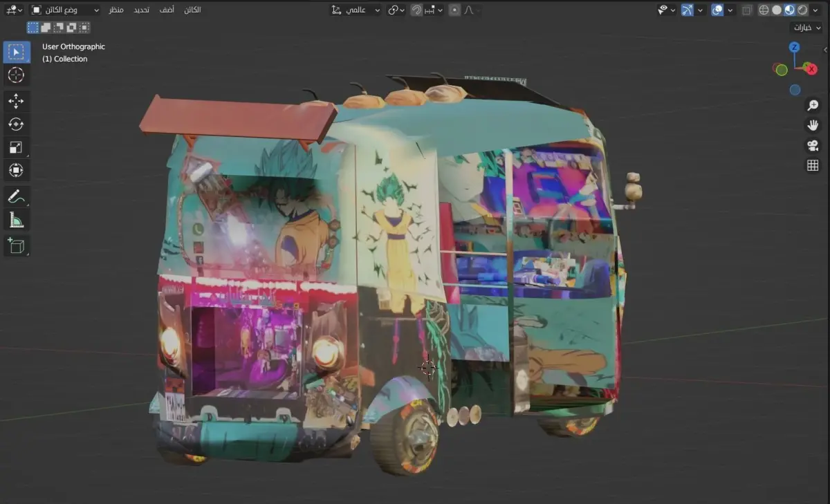Set selection mode to invert
Image resolution: width=830 pixels, height=504 pixels.
[71, 28]
